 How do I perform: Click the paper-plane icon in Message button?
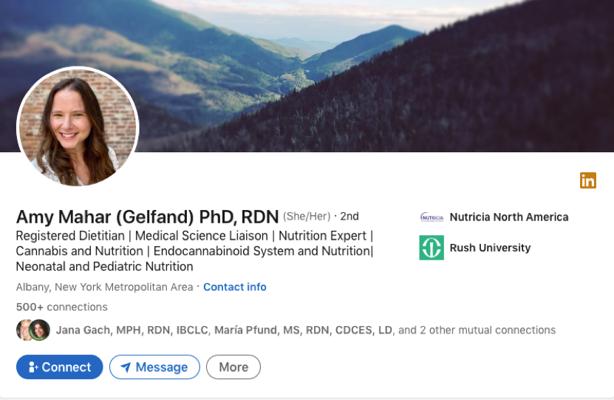(126, 367)
